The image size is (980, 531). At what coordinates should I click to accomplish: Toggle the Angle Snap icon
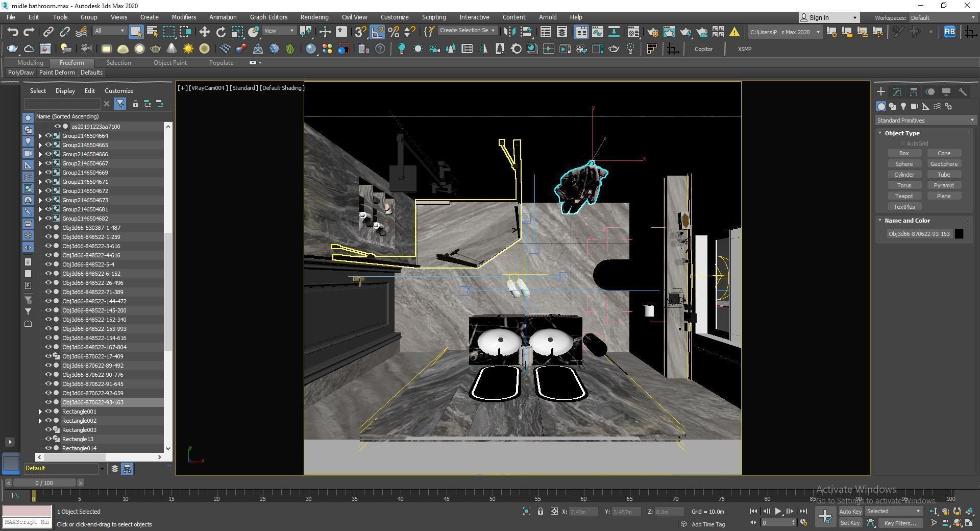coord(377,32)
